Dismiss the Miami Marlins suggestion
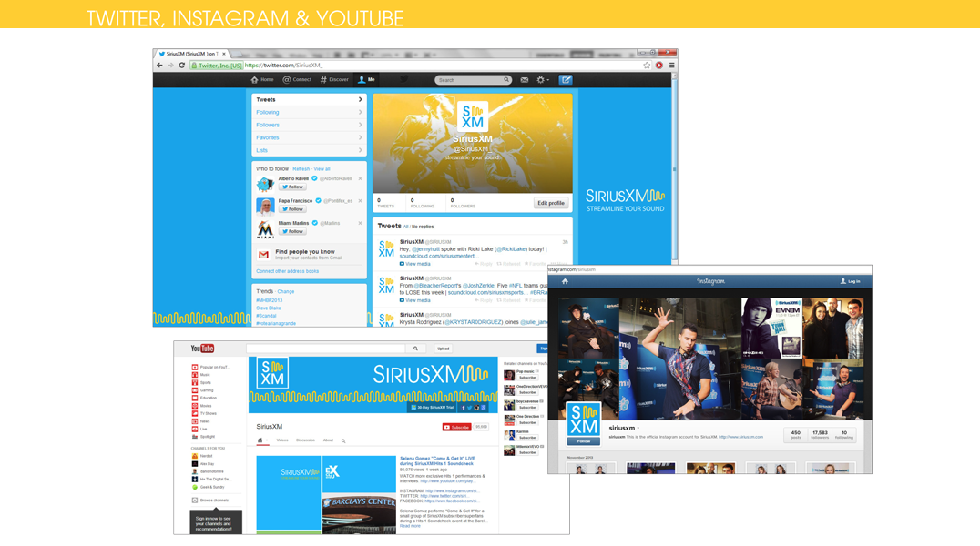Viewport: 980px width, 546px height. tap(360, 223)
